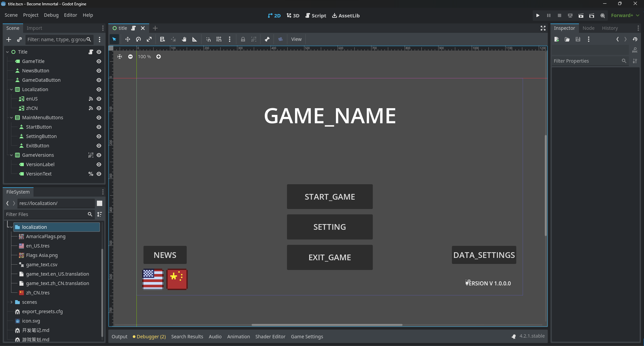Screen dimensions: 644x346
Task: Switch to the Script workspace
Action: coord(316,15)
